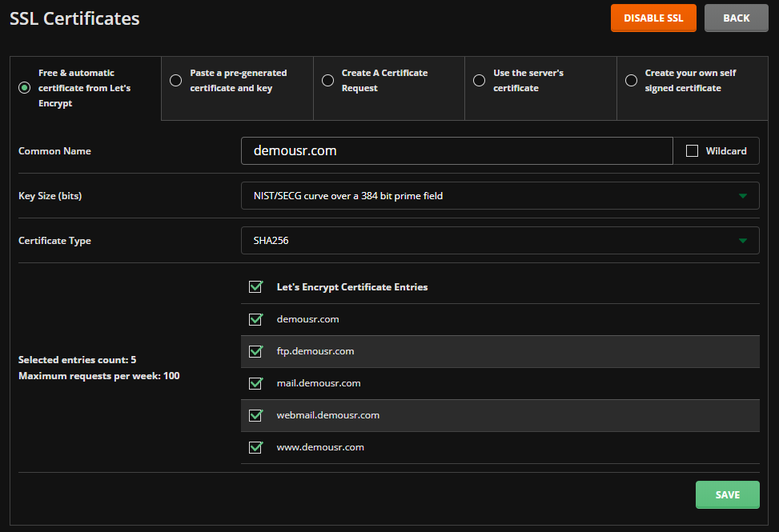This screenshot has width=779, height=532.
Task: Uncheck the webmail.demousr.com entry
Action: [256, 415]
